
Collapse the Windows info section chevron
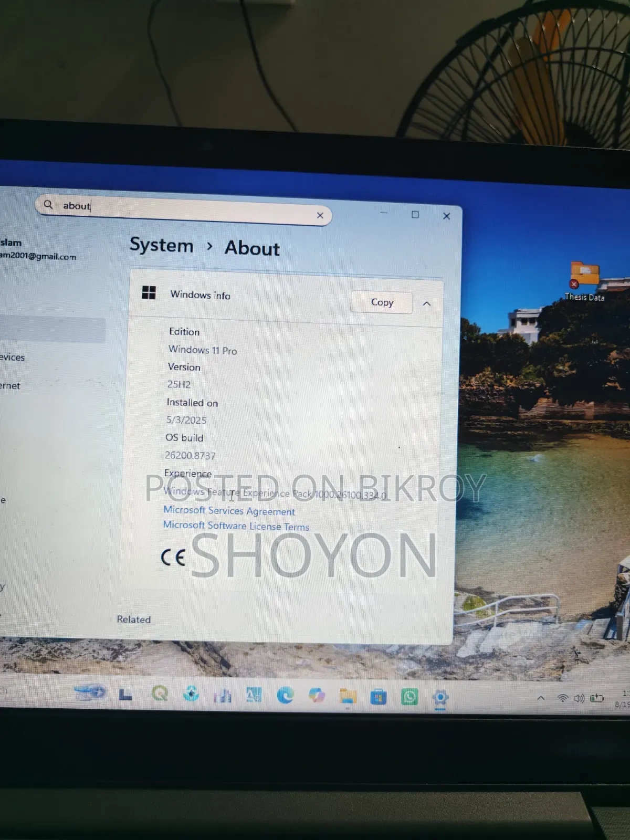click(x=427, y=303)
